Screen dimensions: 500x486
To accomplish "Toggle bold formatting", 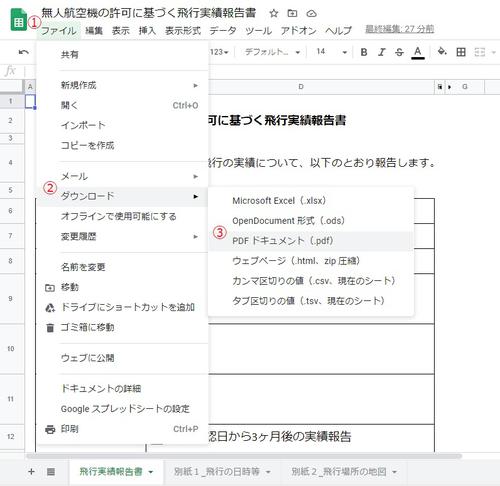I will tap(364, 52).
